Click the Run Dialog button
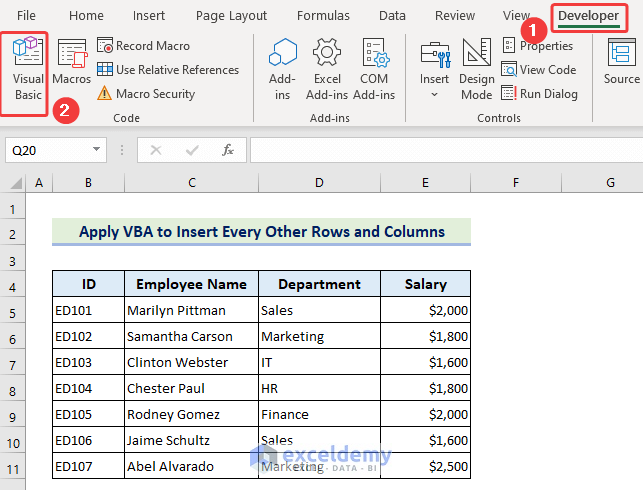Screen dimensions: 643x490 coord(539,94)
